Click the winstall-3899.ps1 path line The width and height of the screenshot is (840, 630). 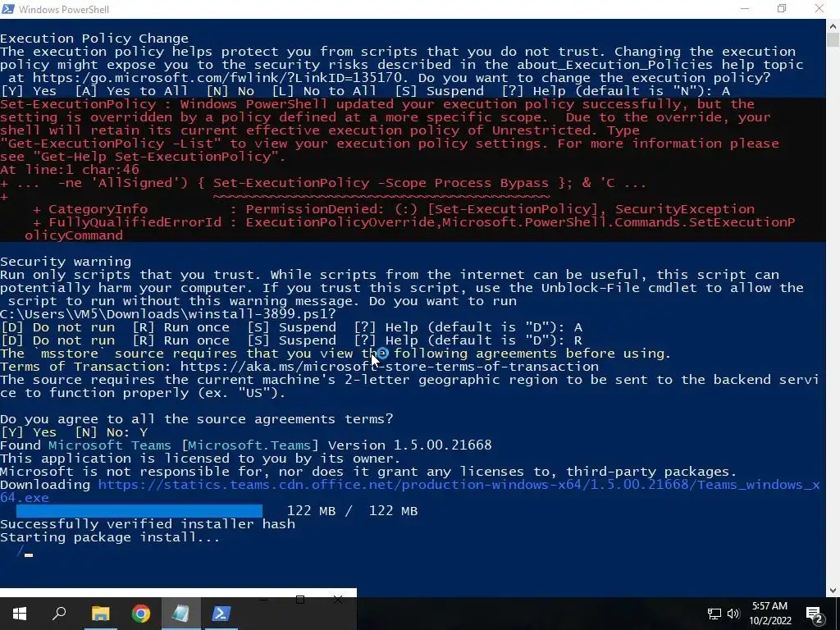coord(167,314)
